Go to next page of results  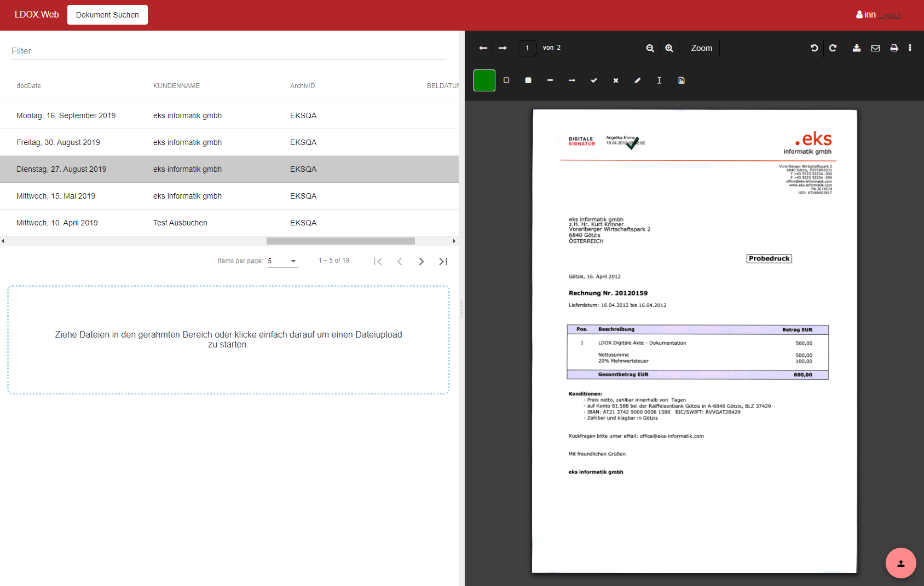point(421,262)
